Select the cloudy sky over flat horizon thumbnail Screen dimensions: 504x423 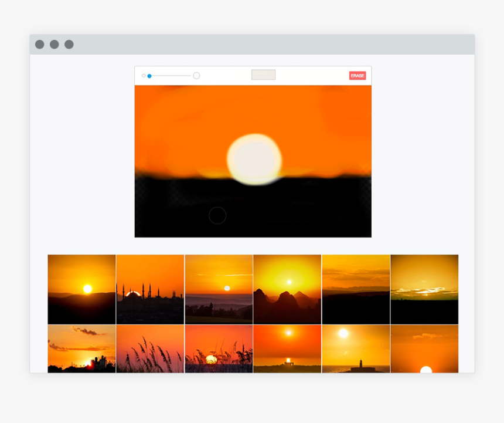click(x=356, y=289)
